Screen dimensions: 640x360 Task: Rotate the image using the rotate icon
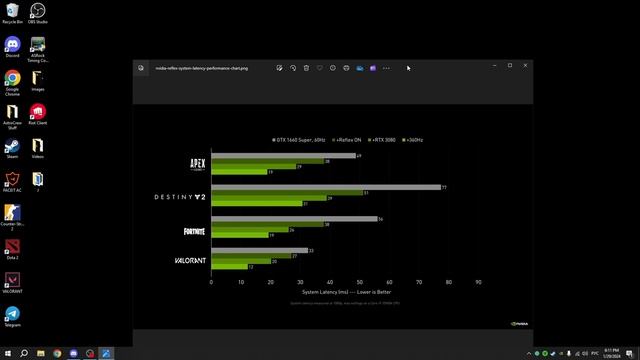(x=293, y=68)
